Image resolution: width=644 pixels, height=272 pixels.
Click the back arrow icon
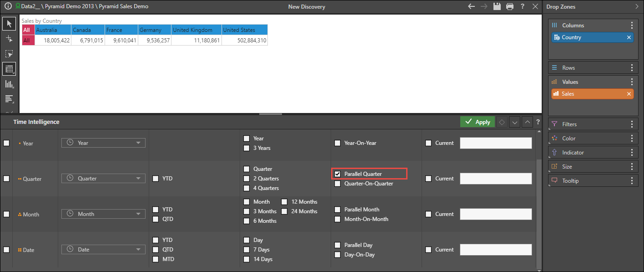(x=472, y=6)
